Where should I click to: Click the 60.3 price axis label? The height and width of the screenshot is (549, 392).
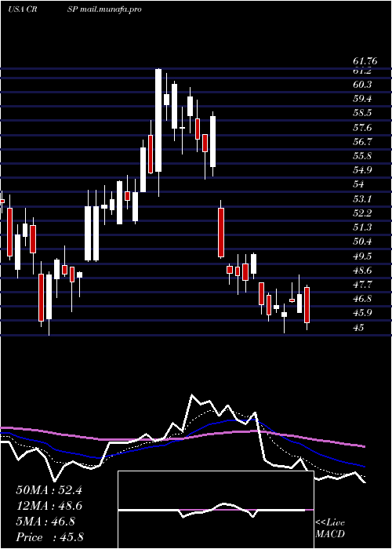click(x=362, y=85)
